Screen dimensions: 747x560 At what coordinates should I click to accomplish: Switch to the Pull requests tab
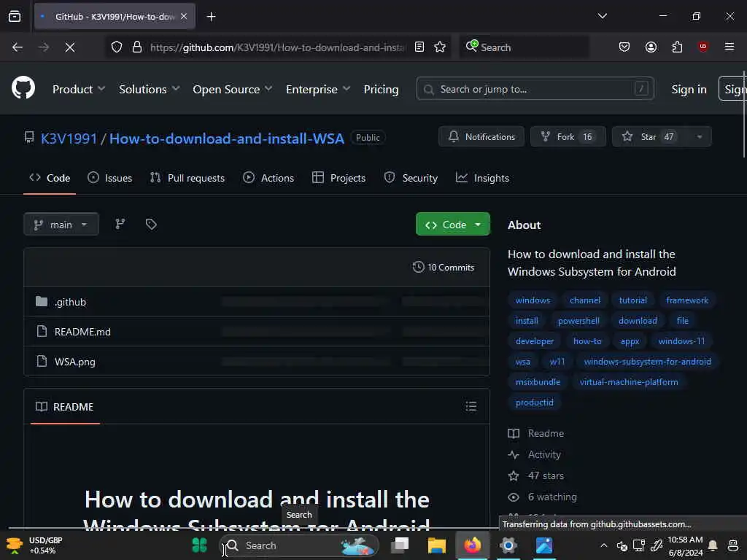(x=187, y=178)
